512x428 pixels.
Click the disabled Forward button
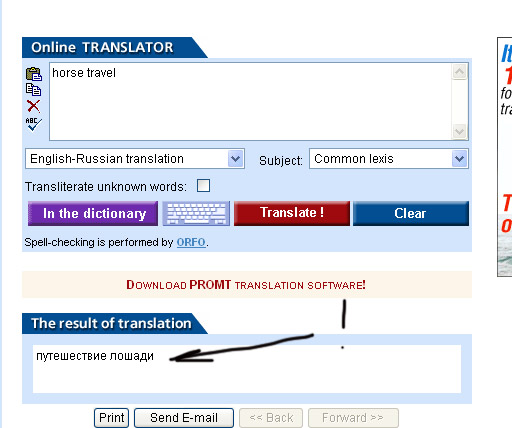coord(353,418)
